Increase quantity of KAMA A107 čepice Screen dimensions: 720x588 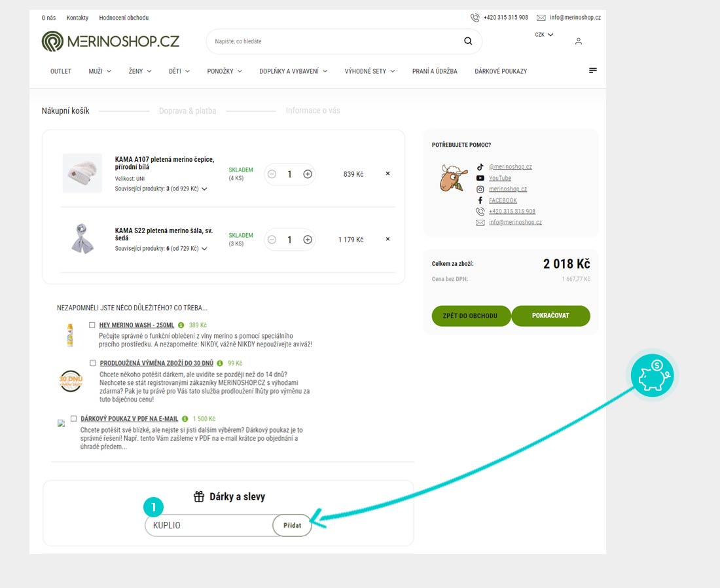coord(308,174)
